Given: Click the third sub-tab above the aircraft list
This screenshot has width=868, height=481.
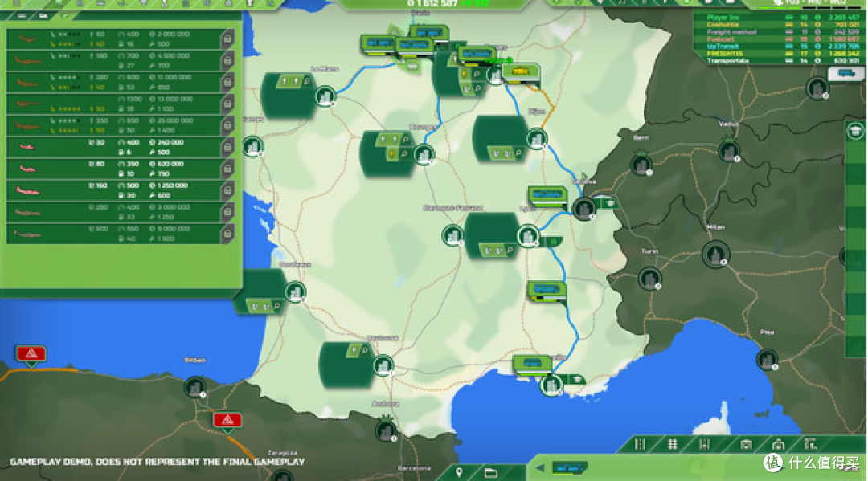Looking at the screenshot, I should coord(65,15).
